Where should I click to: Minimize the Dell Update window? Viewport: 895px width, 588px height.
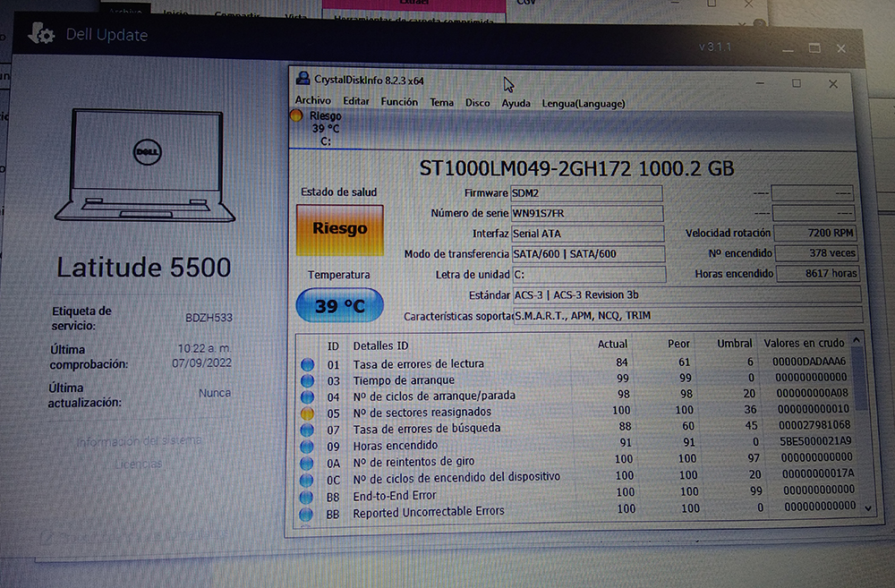point(788,49)
